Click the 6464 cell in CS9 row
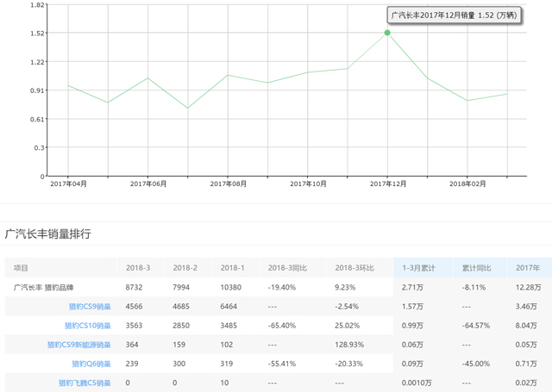 coord(229,307)
